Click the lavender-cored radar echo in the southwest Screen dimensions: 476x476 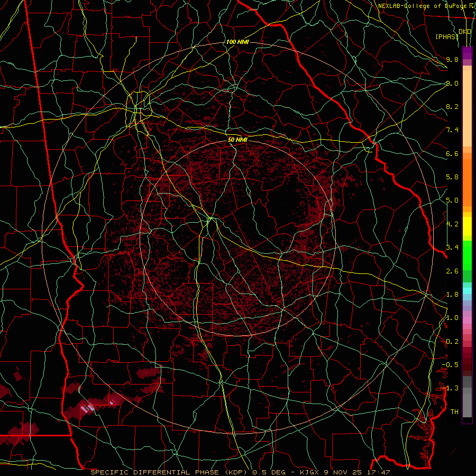(x=88, y=408)
